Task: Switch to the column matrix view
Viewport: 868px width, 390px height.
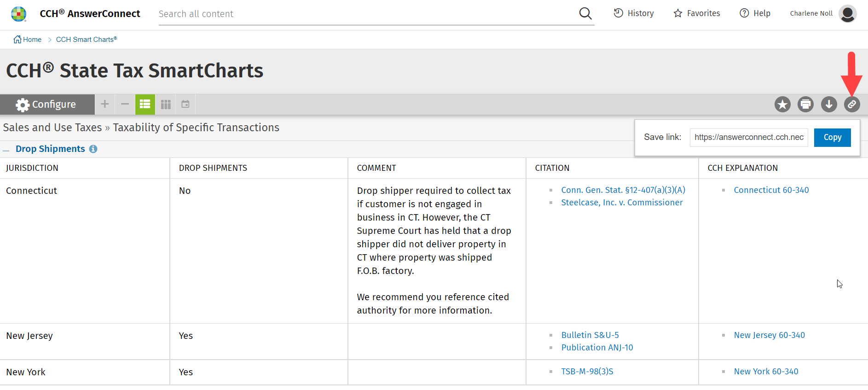Action: click(166, 104)
